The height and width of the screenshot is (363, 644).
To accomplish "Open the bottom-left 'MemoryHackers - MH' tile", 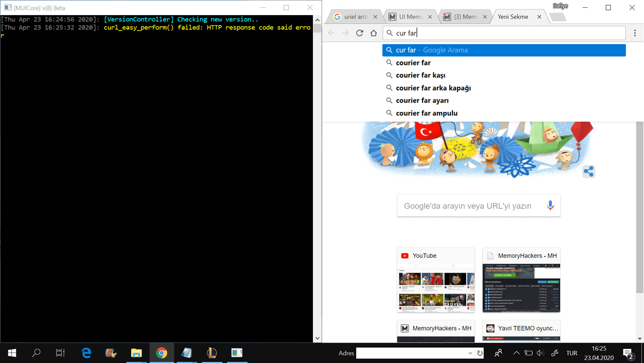I will pyautogui.click(x=436, y=332).
